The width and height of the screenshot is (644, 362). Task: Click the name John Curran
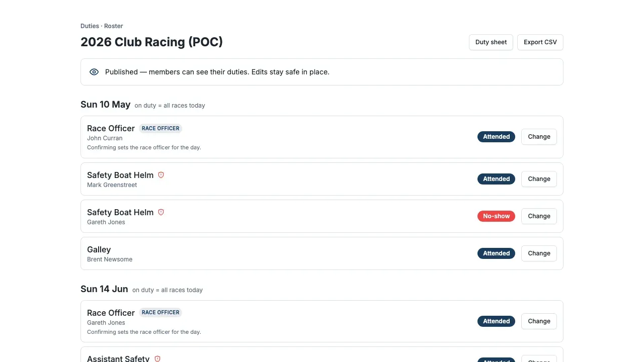click(x=105, y=138)
